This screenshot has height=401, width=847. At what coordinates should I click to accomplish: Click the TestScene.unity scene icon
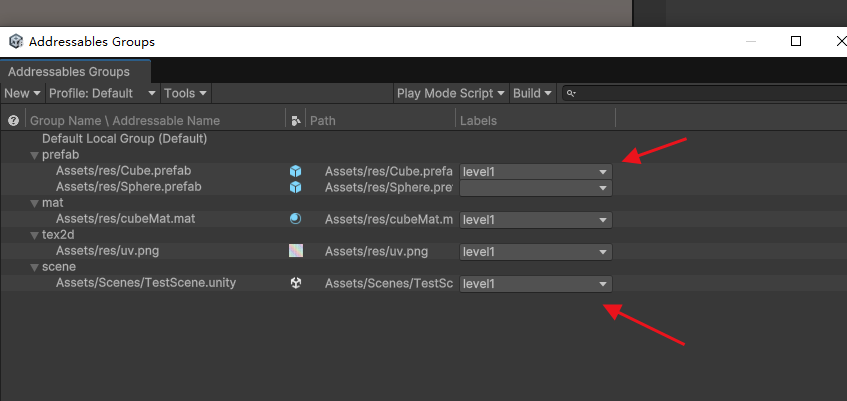pyautogui.click(x=295, y=283)
